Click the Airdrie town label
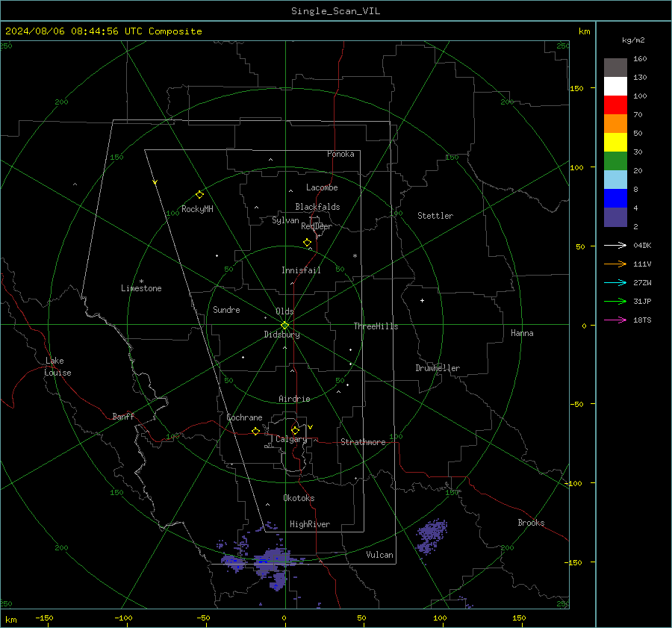This screenshot has width=672, height=628. (294, 399)
